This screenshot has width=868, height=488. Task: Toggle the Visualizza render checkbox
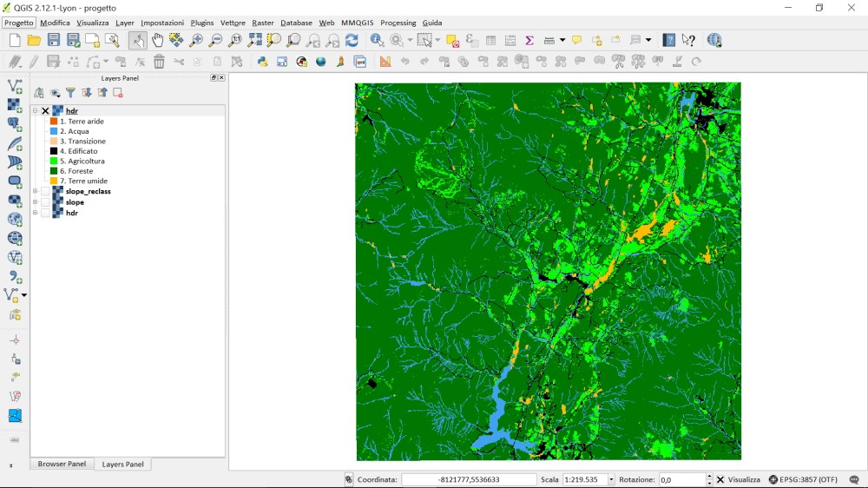(720, 479)
